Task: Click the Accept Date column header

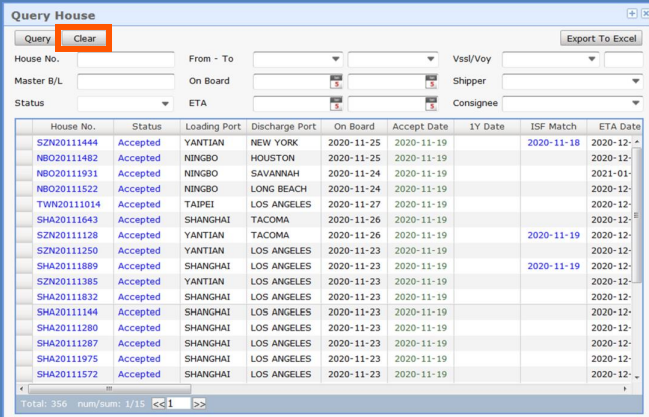Action: pos(420,127)
